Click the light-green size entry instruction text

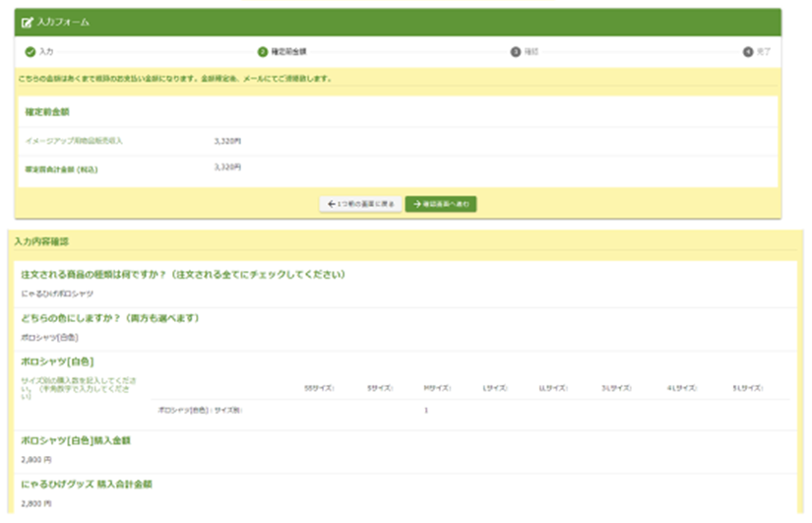coord(78,388)
